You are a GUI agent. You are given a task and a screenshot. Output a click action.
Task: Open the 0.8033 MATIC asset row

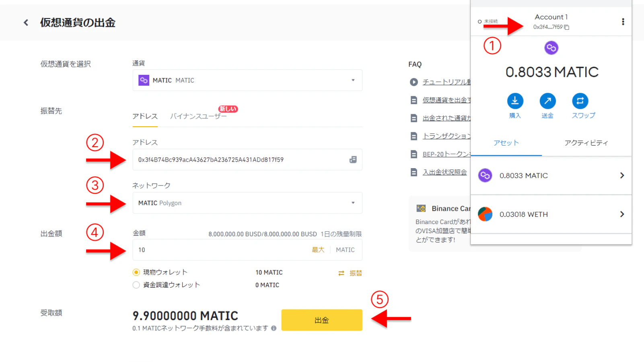tap(551, 175)
